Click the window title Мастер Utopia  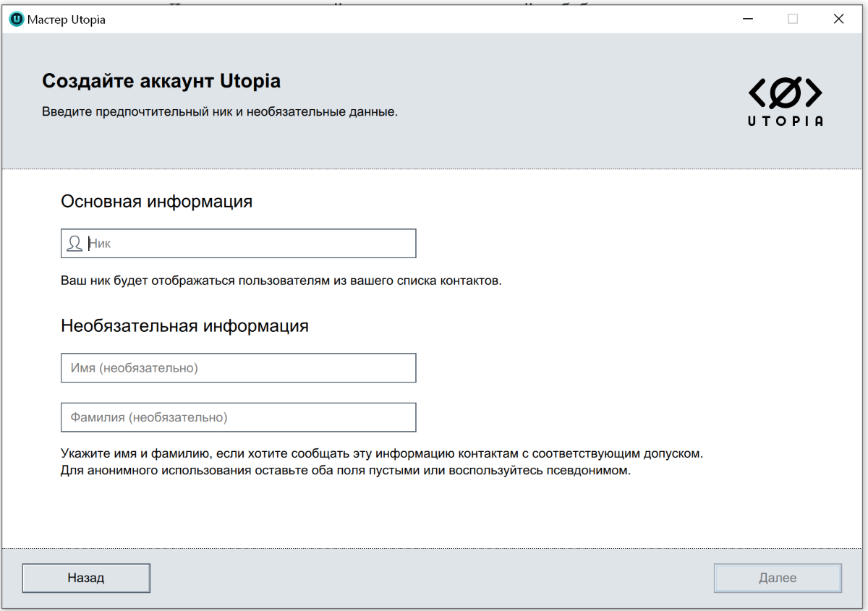pos(67,20)
